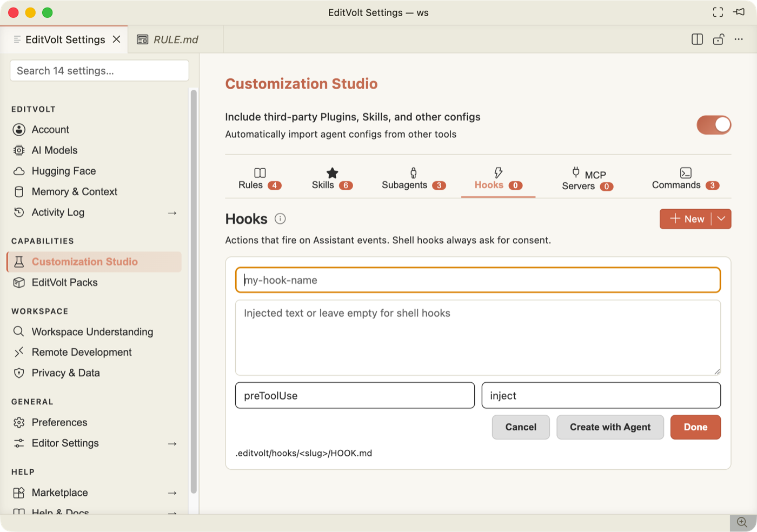Screen dimensions: 757x532
Task: Open the New button dropdown arrow
Action: tap(721, 219)
